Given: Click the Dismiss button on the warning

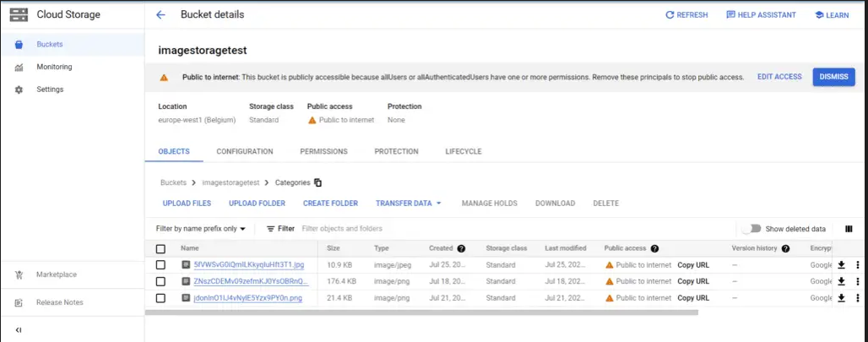Looking at the screenshot, I should [833, 77].
